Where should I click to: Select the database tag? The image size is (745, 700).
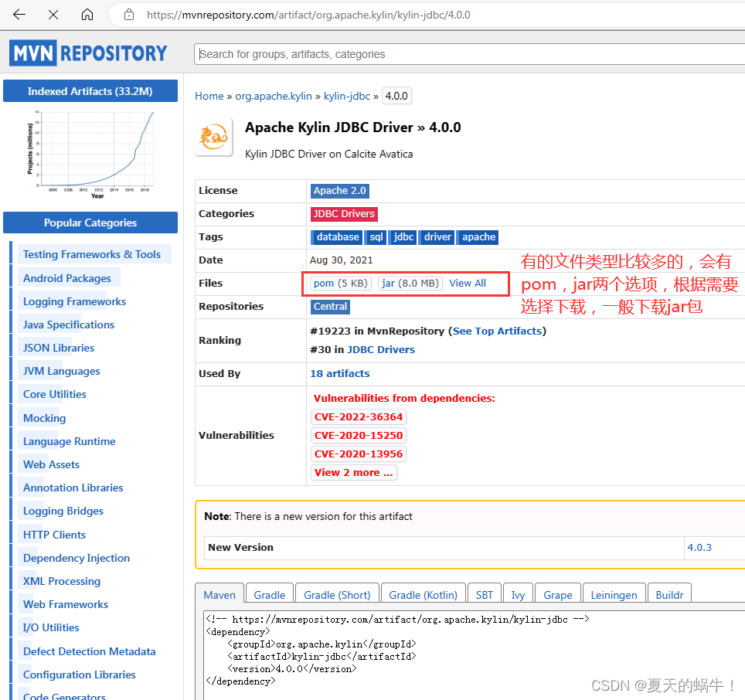click(337, 237)
